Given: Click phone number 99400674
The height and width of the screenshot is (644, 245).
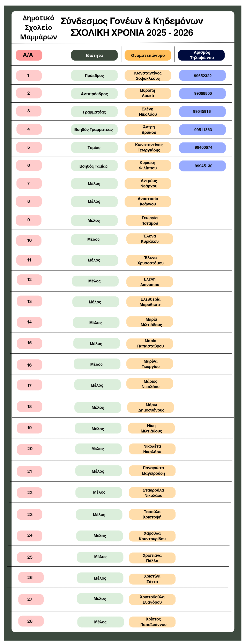Looking at the screenshot, I should pos(202,148).
